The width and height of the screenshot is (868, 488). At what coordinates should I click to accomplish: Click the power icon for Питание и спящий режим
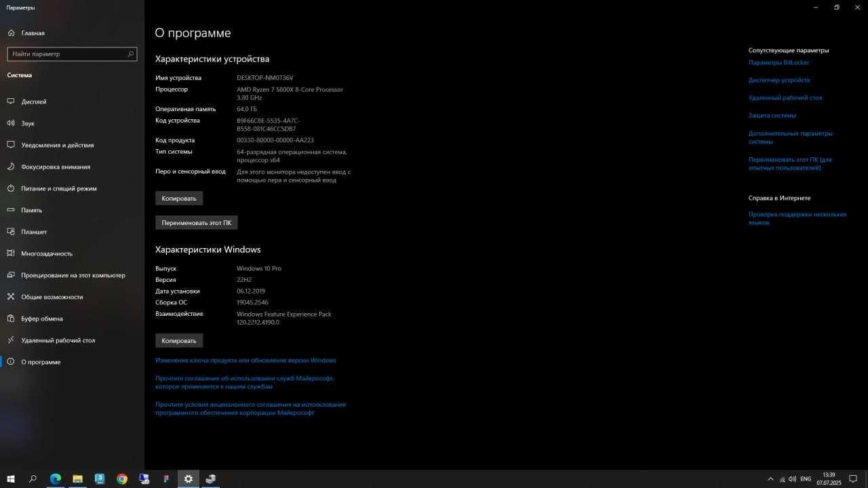10,188
